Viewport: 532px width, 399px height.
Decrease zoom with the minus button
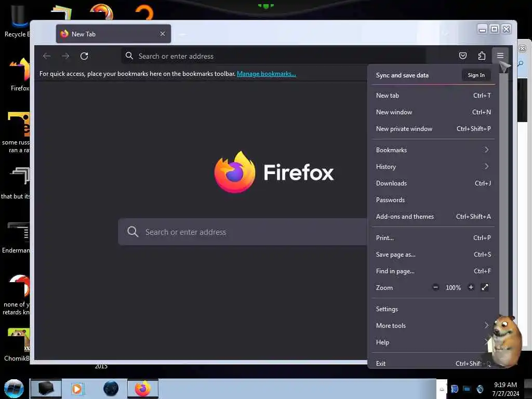click(436, 287)
